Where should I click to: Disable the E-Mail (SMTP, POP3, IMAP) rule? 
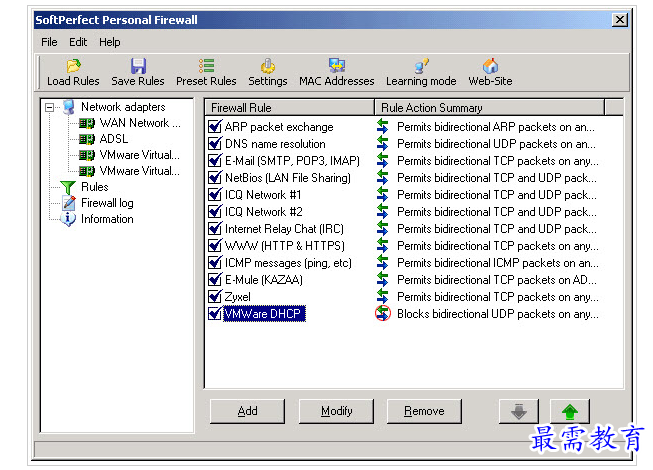point(215,161)
